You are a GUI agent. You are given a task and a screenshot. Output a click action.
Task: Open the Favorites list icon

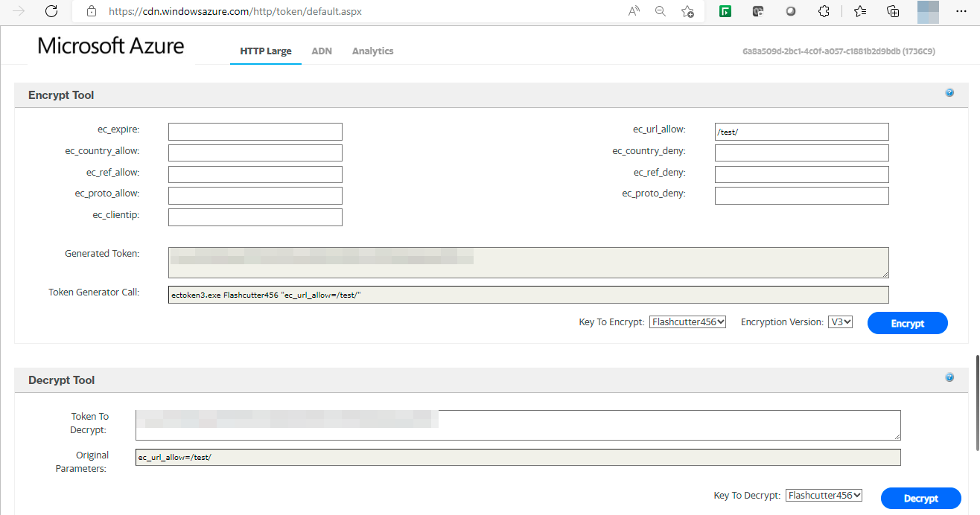pos(860,11)
